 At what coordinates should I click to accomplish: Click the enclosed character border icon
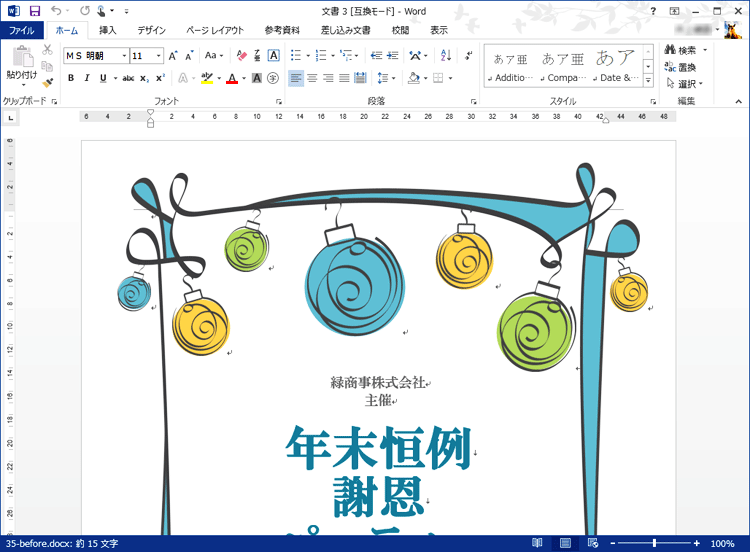[x=274, y=56]
